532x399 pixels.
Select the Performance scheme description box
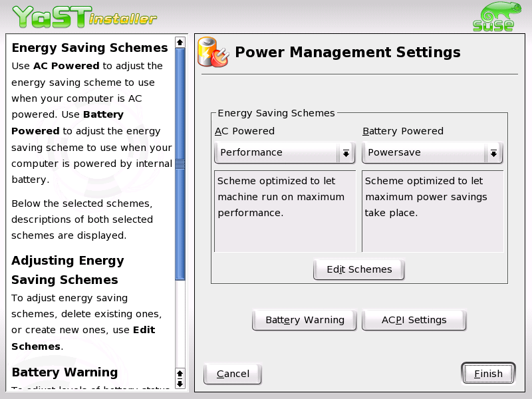(x=285, y=209)
